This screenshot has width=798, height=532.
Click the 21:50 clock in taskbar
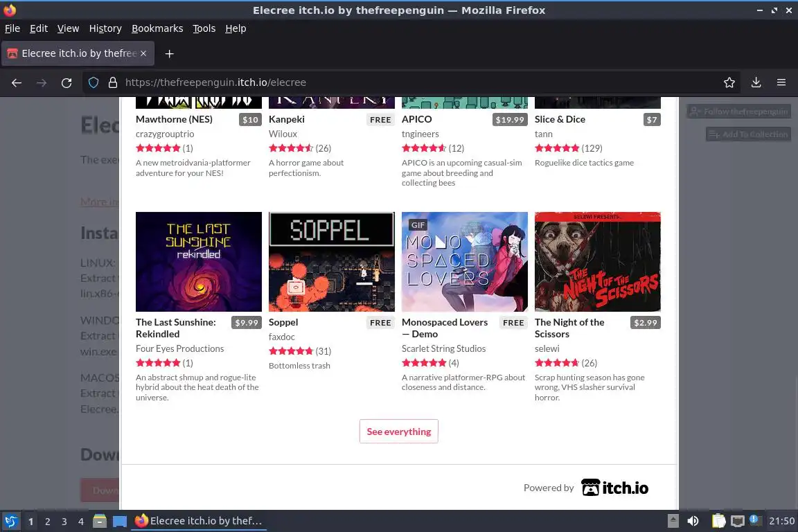click(781, 521)
